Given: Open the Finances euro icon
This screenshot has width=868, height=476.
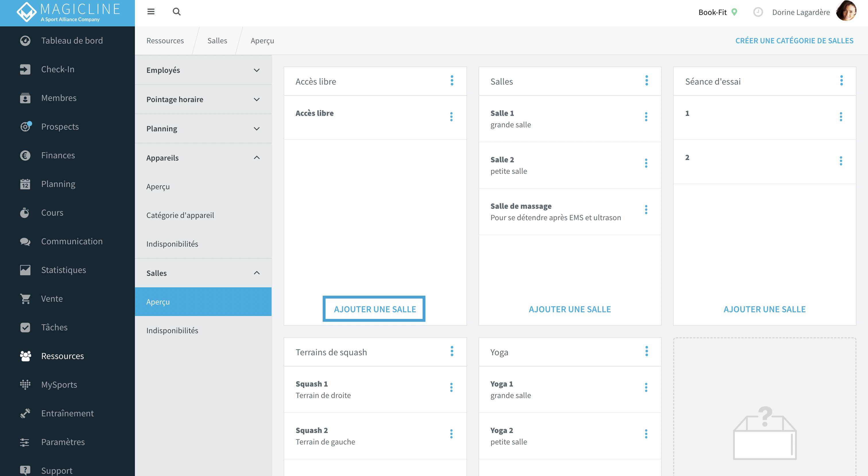Looking at the screenshot, I should pos(25,155).
